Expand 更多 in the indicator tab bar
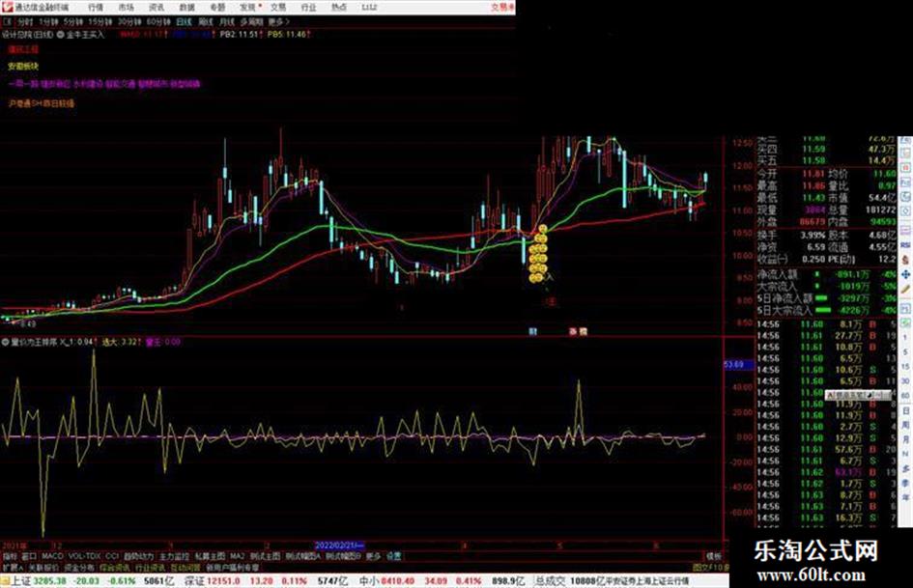 click(x=373, y=556)
